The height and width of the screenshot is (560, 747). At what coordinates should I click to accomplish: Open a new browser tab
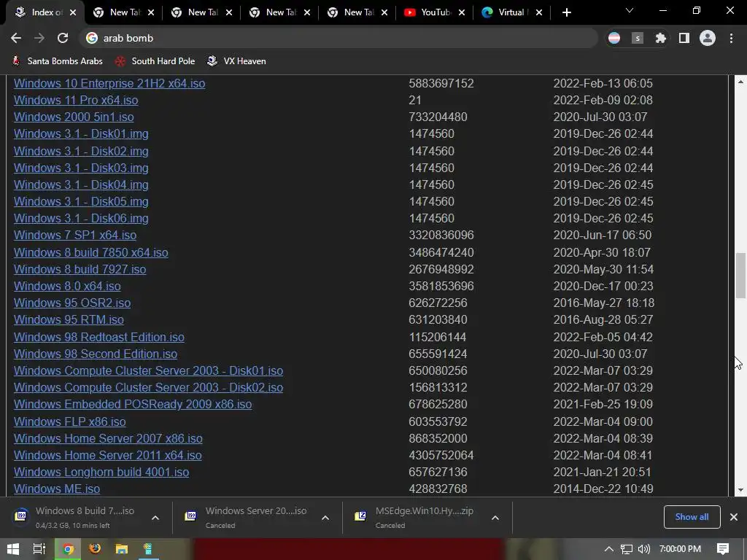566,12
